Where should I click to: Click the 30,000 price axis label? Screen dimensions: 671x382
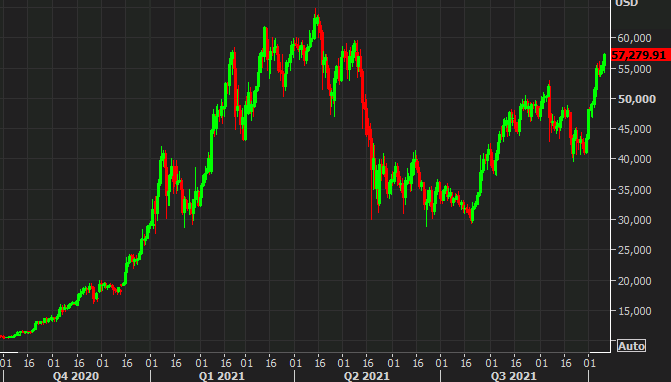pos(634,220)
